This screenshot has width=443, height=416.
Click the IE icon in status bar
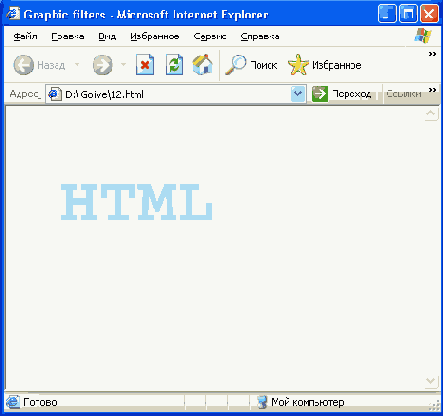point(13,402)
